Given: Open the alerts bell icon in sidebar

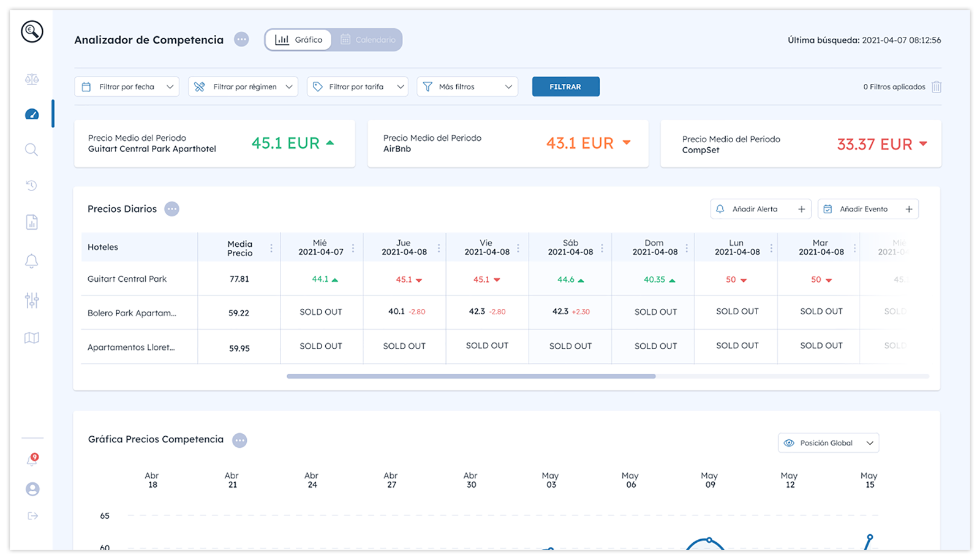Looking at the screenshot, I should pos(32,261).
